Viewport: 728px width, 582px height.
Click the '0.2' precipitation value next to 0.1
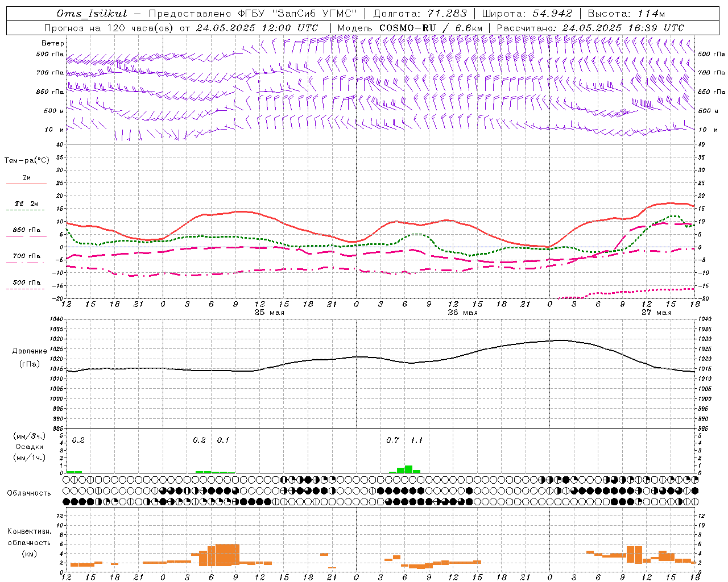pos(199,440)
